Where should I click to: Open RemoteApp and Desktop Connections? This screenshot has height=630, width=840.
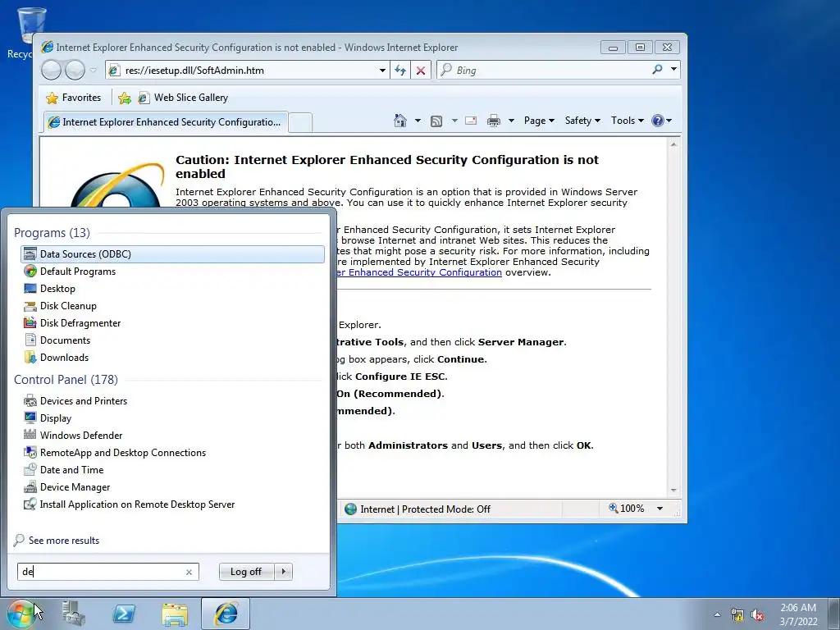click(x=172, y=452)
